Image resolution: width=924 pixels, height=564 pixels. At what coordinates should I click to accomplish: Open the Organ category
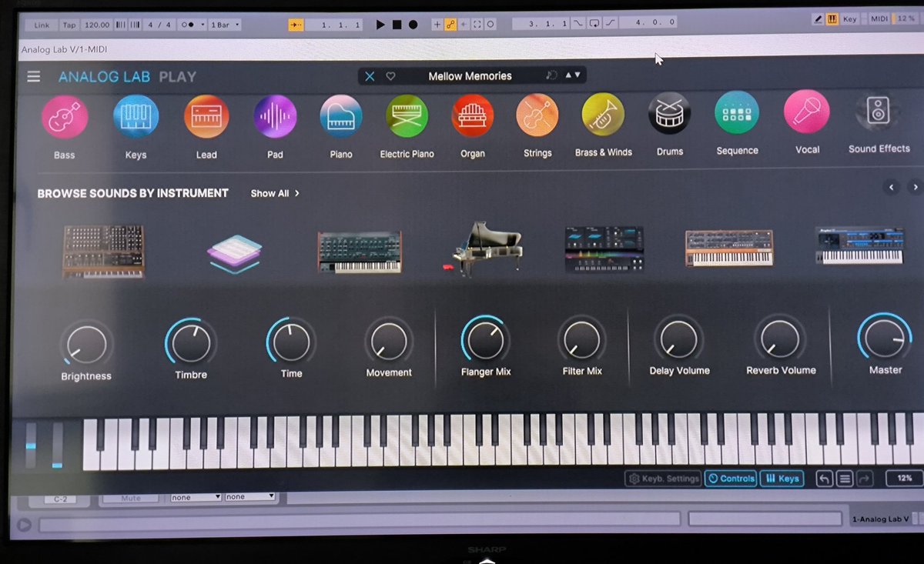click(x=473, y=115)
